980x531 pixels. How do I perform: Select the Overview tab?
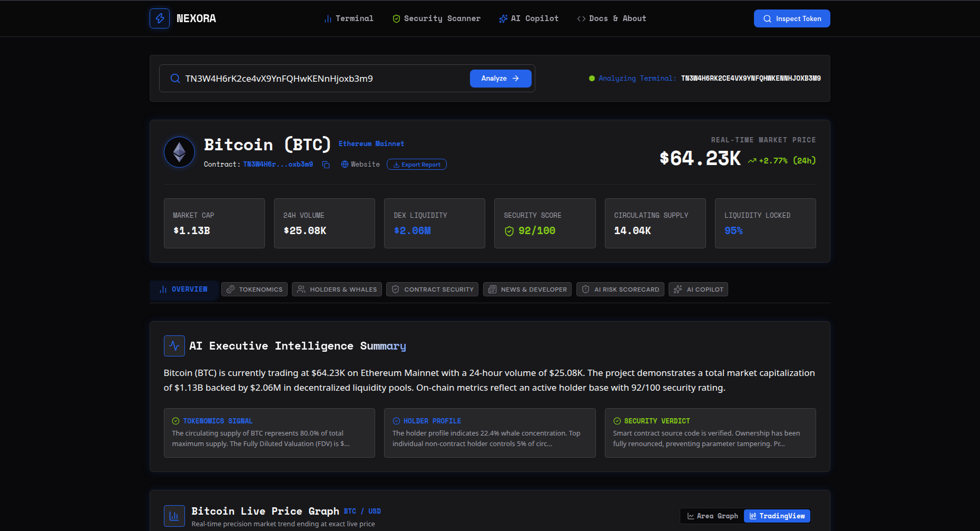(x=184, y=289)
